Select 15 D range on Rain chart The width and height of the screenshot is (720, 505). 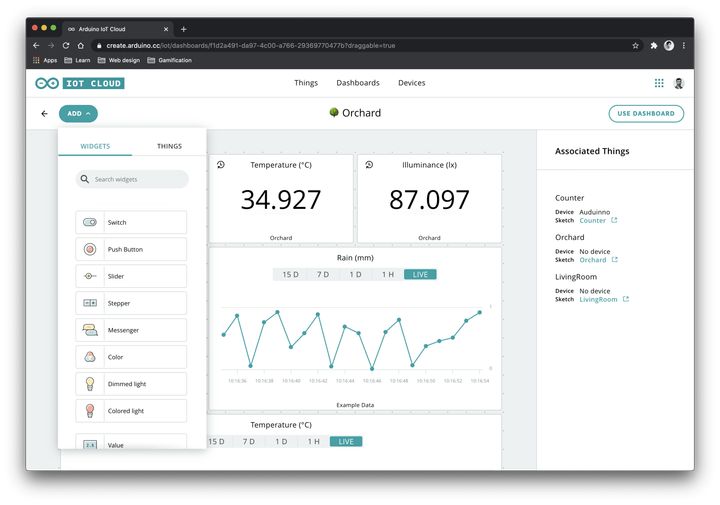[x=290, y=274]
